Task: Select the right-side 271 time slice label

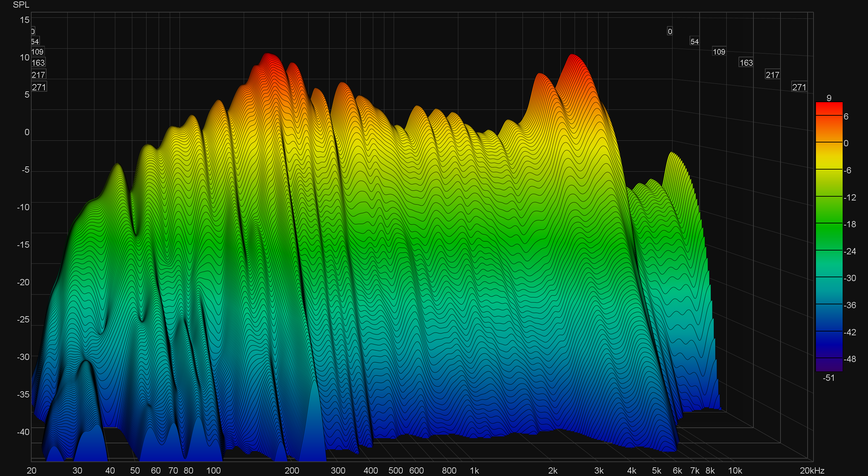Action: click(799, 87)
